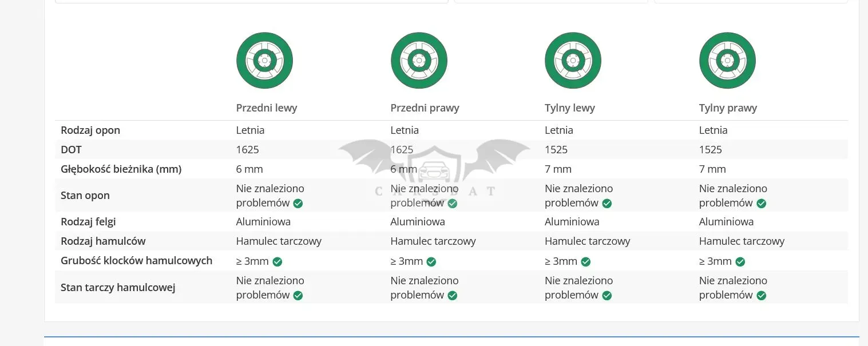Click the Przedni lewy column header
Viewport: 868px width, 346px height.
[267, 108]
